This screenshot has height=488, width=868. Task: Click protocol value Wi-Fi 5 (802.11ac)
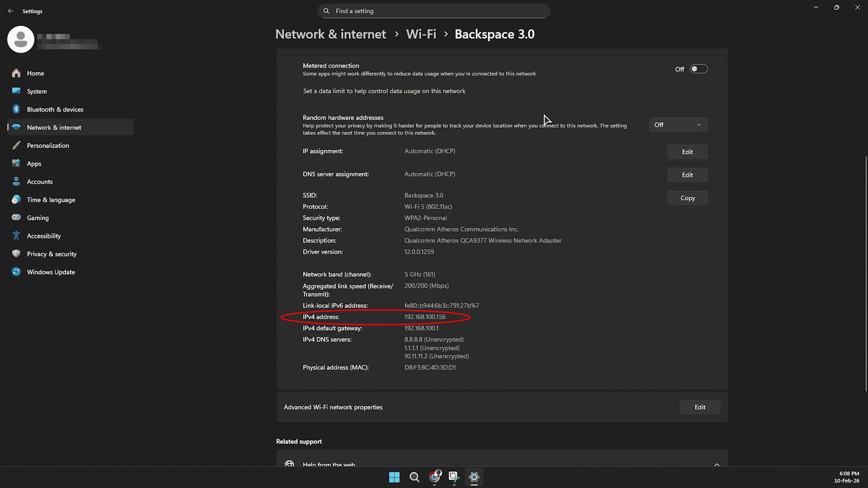[x=428, y=206]
